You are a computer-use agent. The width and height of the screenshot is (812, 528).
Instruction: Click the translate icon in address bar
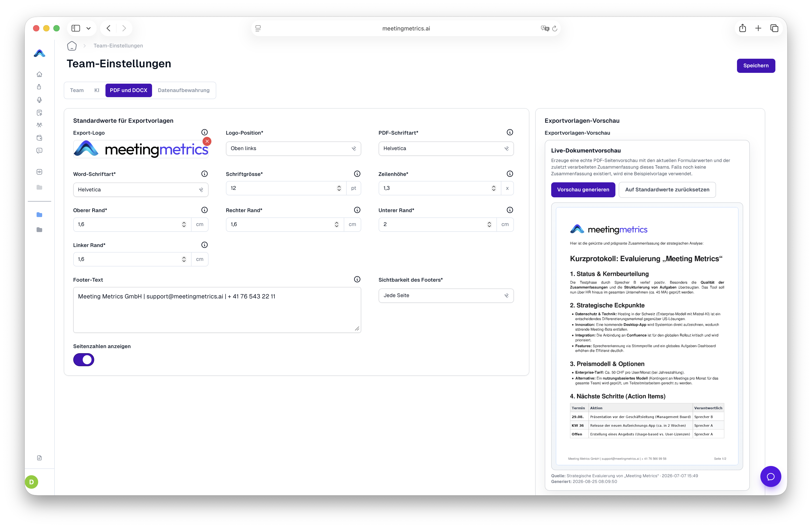click(545, 29)
